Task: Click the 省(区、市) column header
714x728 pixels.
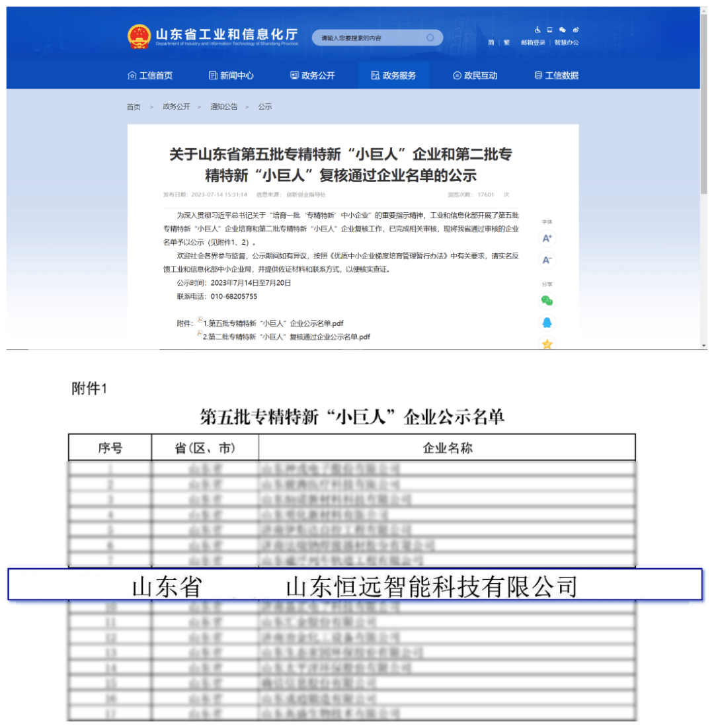Action: [205, 448]
